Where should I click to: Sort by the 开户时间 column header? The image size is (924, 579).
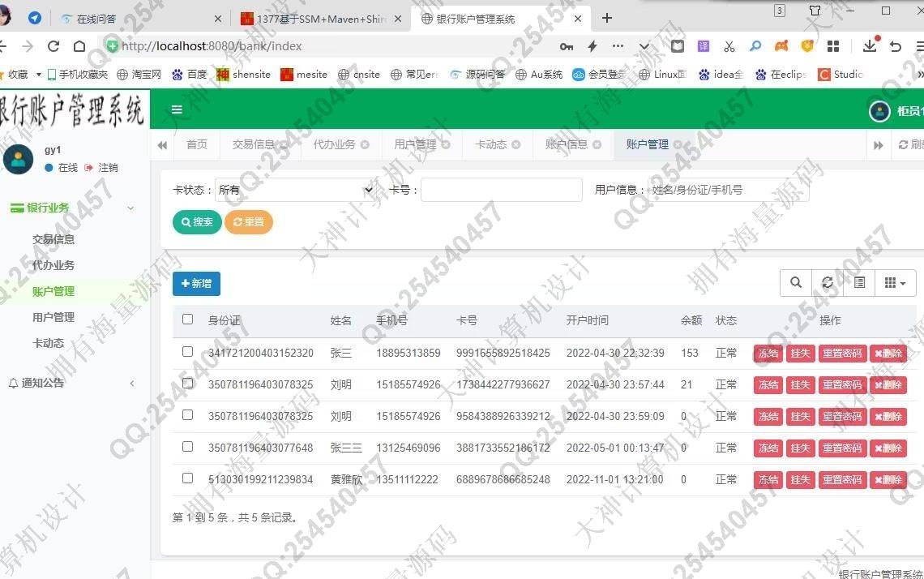tap(588, 320)
